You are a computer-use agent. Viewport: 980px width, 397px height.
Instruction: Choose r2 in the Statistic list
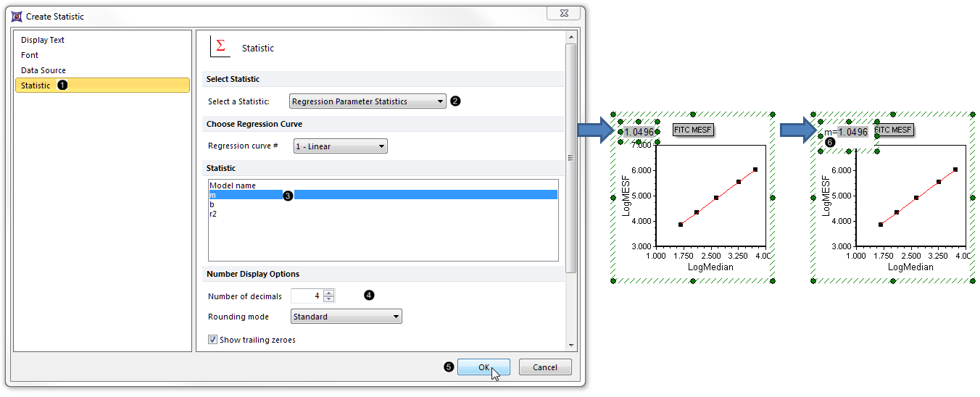(x=213, y=214)
